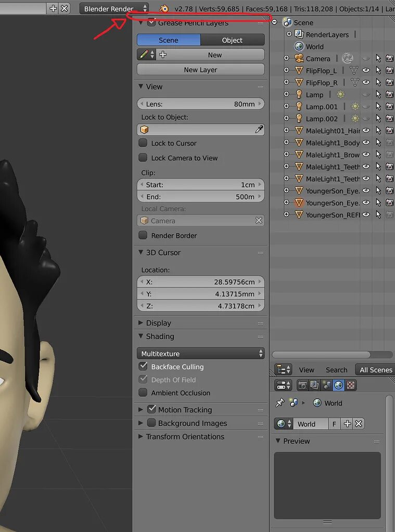The image size is (395, 532).
Task: Click the mesh data triangle icon of FlipFlop_R
Action: coord(354,82)
